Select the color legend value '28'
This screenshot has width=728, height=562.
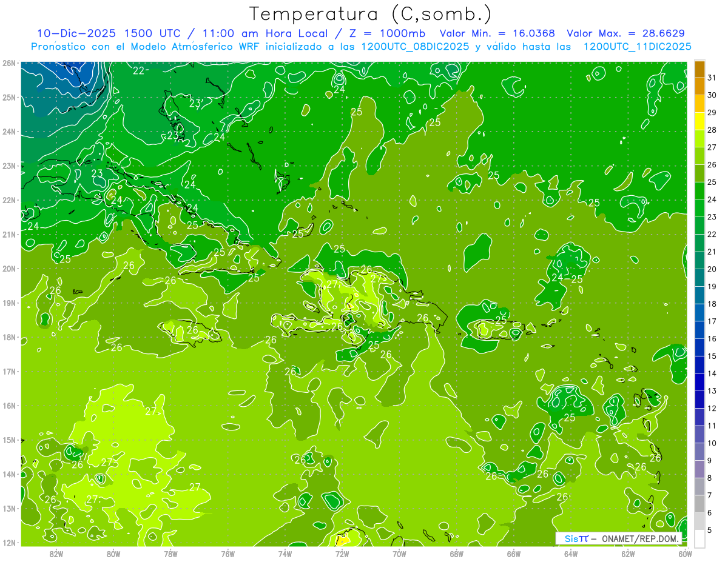click(x=712, y=130)
